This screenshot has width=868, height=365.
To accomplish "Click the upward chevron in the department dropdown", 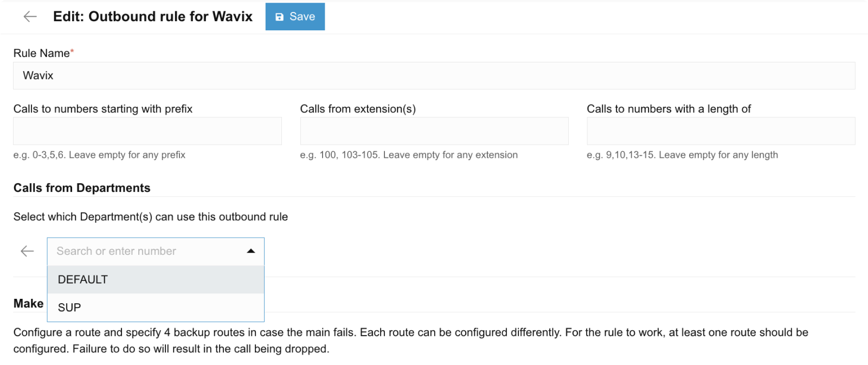I will 250,251.
